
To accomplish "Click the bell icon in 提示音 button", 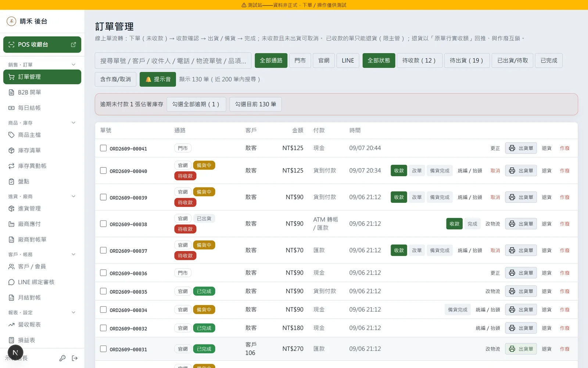I will pos(148,79).
